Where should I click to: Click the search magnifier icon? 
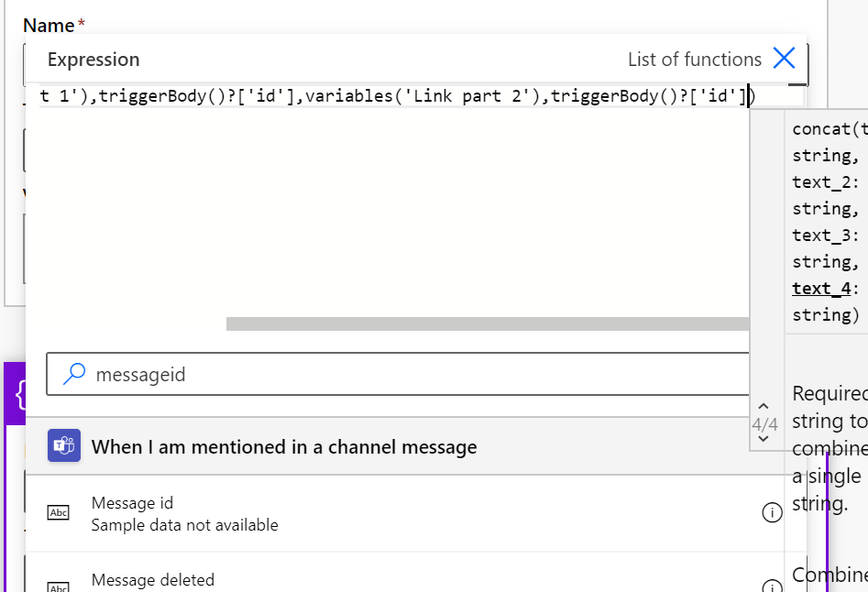coord(75,374)
